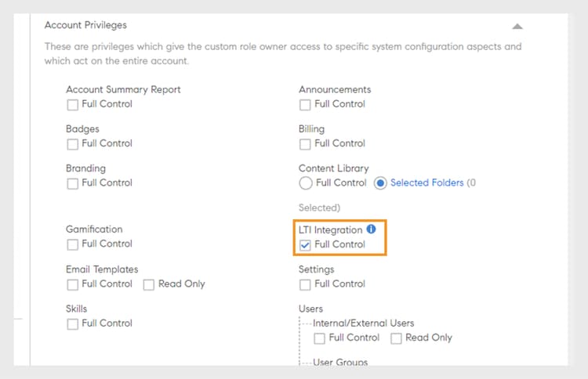Enable Gamification Full Control

coord(73,244)
